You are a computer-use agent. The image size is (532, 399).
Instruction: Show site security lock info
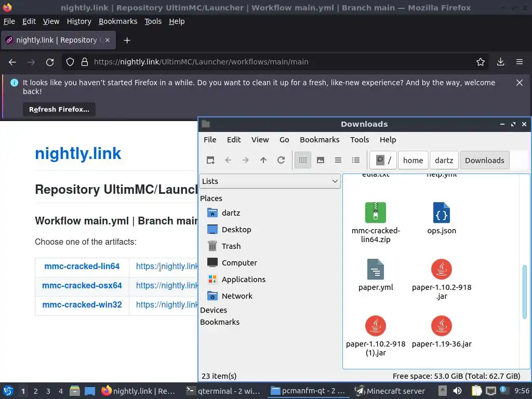pyautogui.click(x=85, y=62)
